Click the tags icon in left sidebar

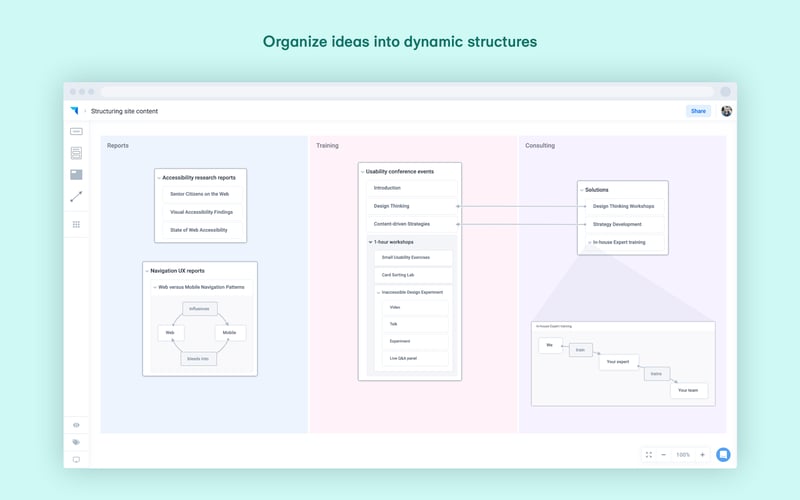[76, 442]
